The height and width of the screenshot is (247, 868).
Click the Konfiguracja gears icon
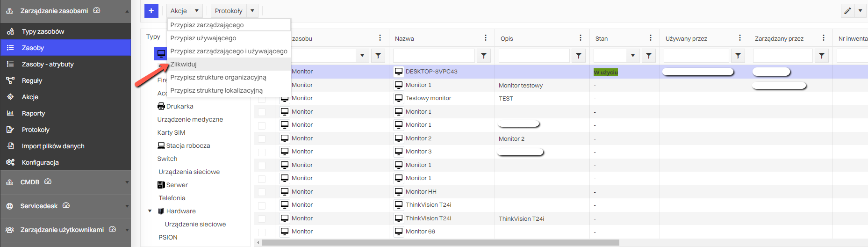[x=10, y=162]
